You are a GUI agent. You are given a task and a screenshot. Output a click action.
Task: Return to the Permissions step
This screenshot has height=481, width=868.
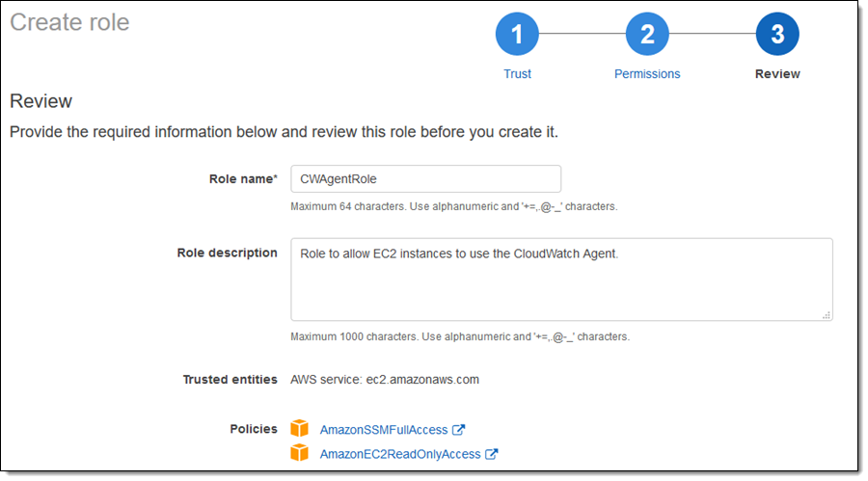647,74
